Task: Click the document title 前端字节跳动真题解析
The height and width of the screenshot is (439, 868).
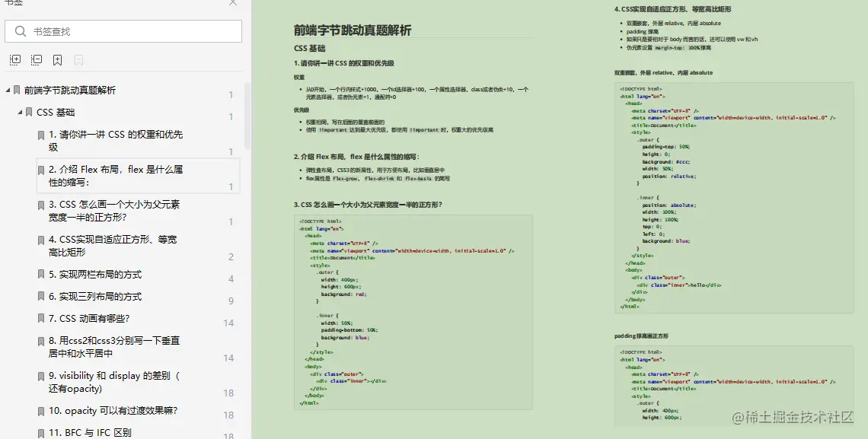Action: (x=353, y=30)
